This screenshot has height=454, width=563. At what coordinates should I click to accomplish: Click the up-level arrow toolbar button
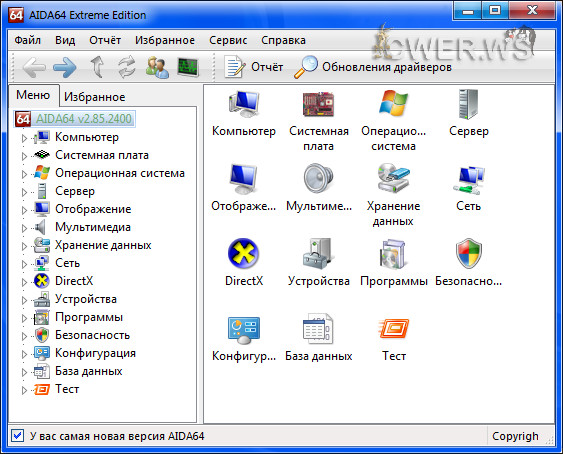tap(97, 67)
